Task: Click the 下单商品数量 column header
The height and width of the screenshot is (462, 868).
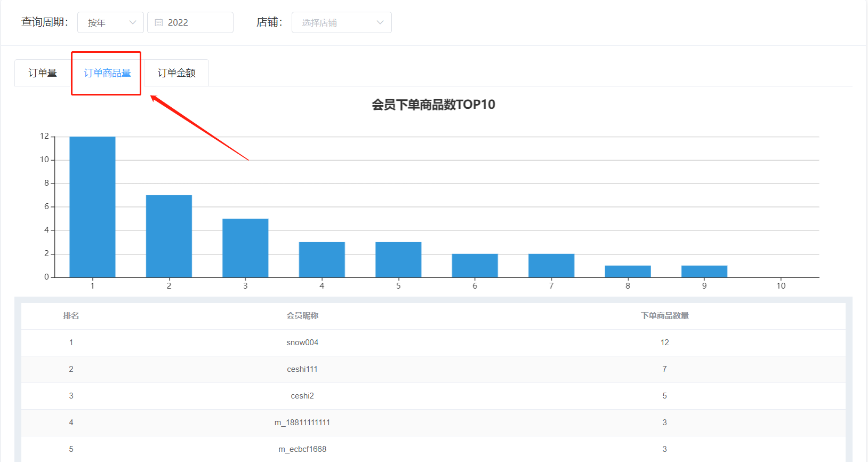Action: click(x=664, y=316)
